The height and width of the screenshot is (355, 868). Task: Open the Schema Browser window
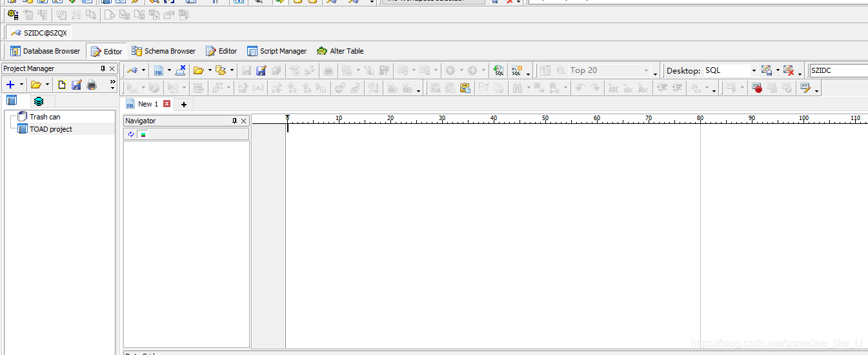(163, 51)
